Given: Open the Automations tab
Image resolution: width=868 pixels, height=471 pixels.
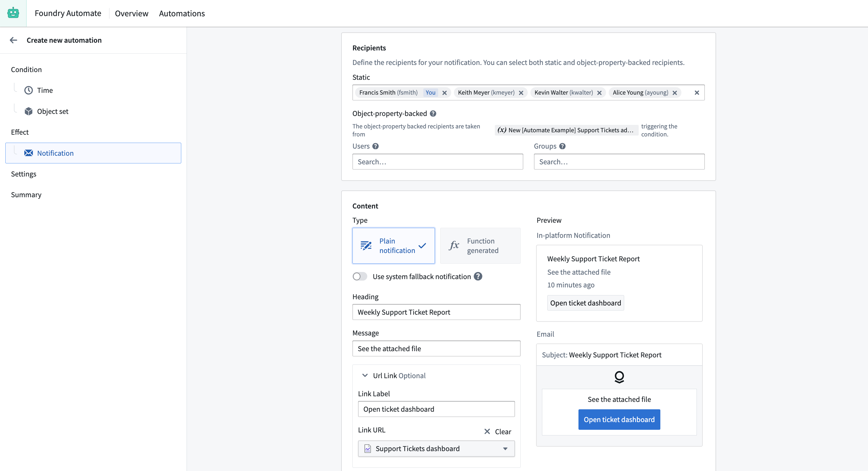Looking at the screenshot, I should pyautogui.click(x=182, y=13).
